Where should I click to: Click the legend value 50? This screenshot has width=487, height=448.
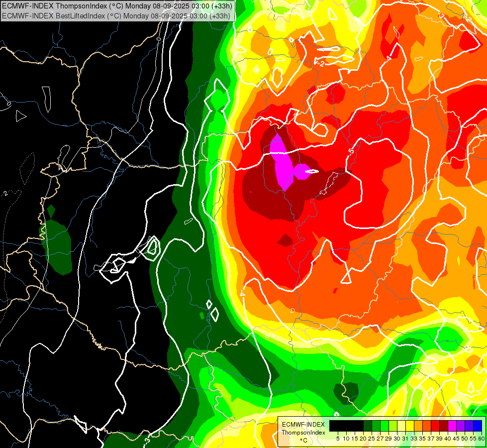(465, 439)
